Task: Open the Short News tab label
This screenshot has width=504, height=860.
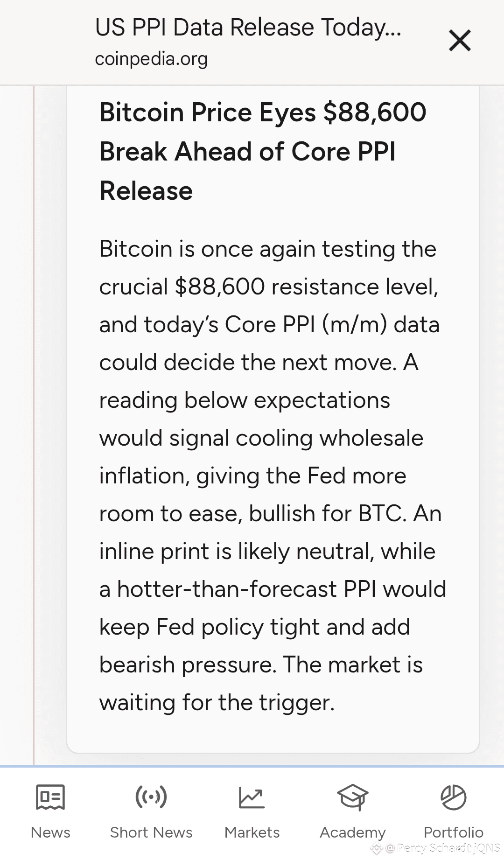Action: click(x=151, y=832)
